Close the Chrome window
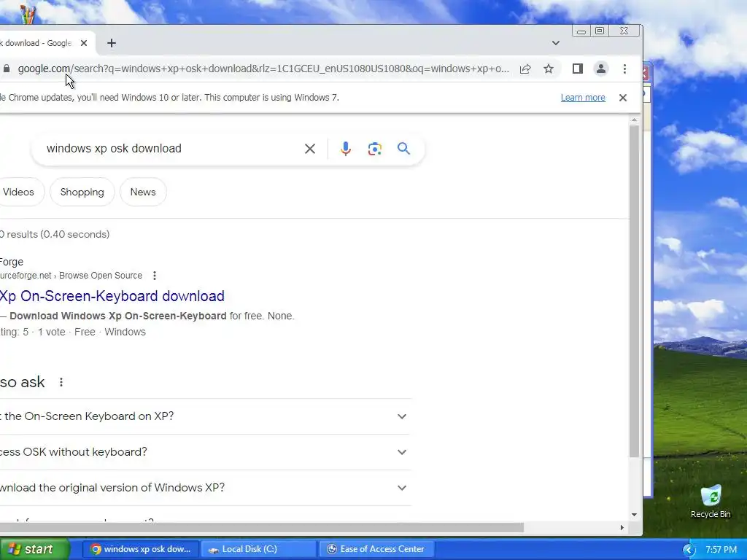Viewport: 747px width, 560px height. [624, 31]
